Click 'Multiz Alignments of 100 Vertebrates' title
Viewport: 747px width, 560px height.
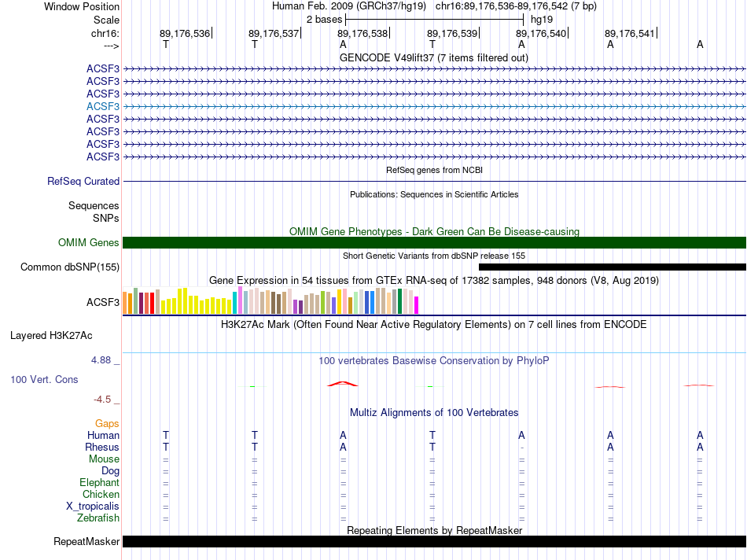(x=434, y=413)
